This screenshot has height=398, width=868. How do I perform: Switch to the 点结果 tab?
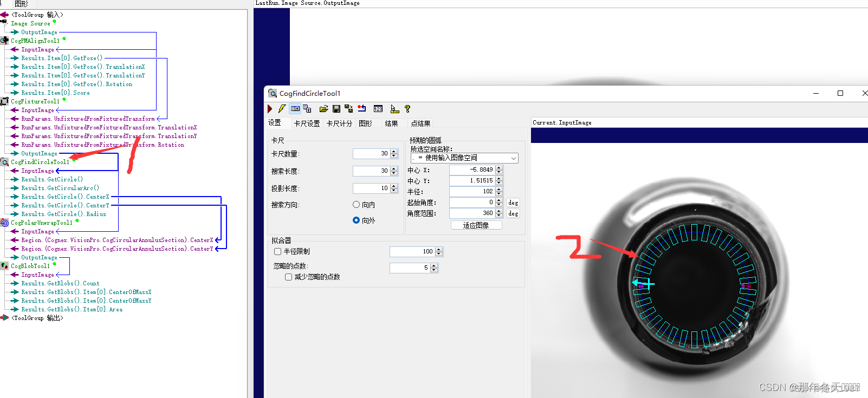420,123
